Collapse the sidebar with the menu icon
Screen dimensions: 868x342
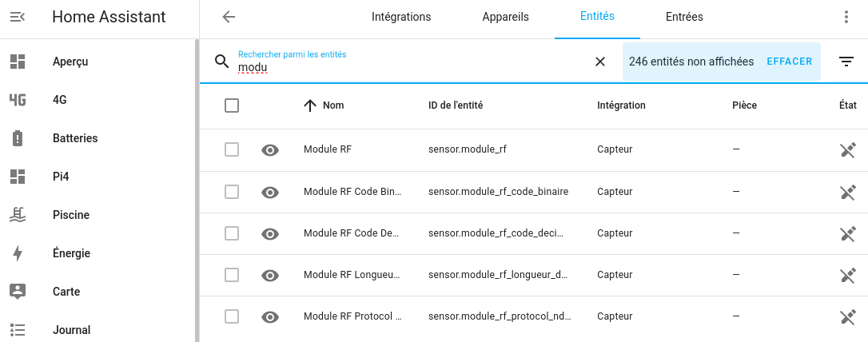pyautogui.click(x=18, y=17)
